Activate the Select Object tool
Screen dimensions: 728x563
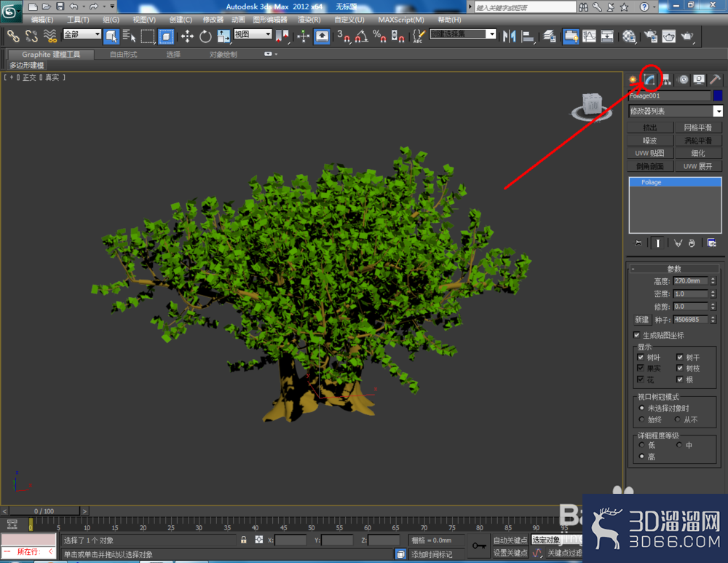click(111, 36)
